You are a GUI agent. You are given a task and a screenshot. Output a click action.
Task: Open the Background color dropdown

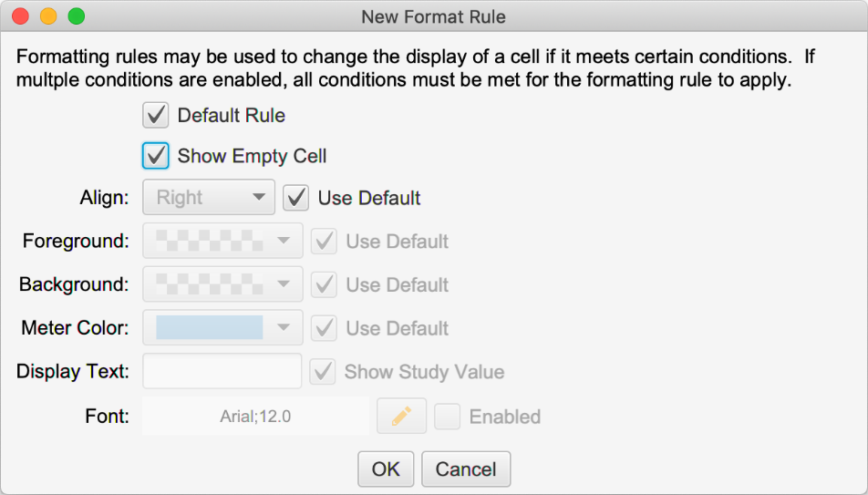click(222, 284)
